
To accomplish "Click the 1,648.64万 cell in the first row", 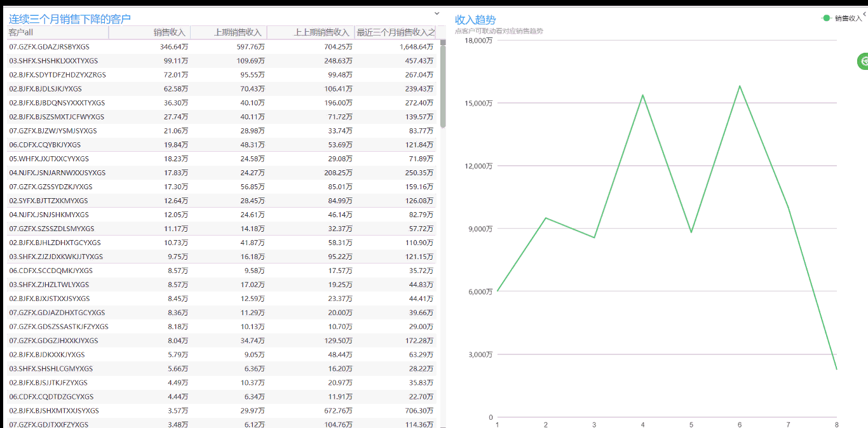I will pyautogui.click(x=416, y=47).
